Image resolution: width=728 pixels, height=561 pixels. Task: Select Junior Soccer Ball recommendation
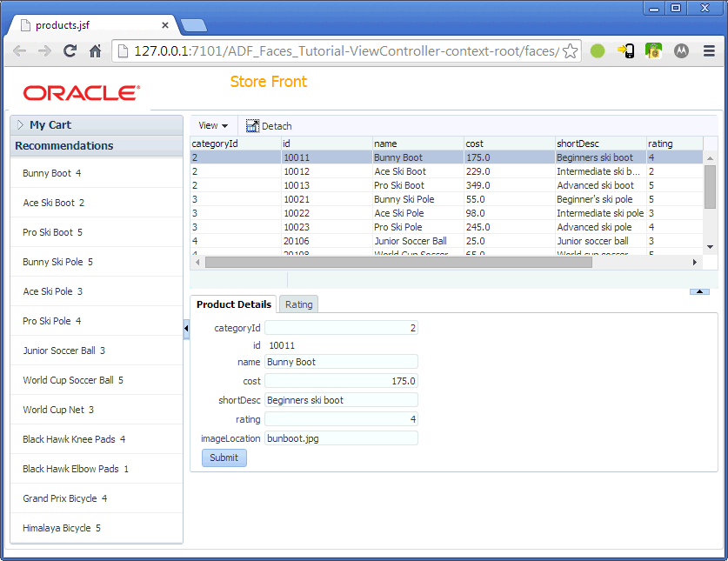(97, 351)
